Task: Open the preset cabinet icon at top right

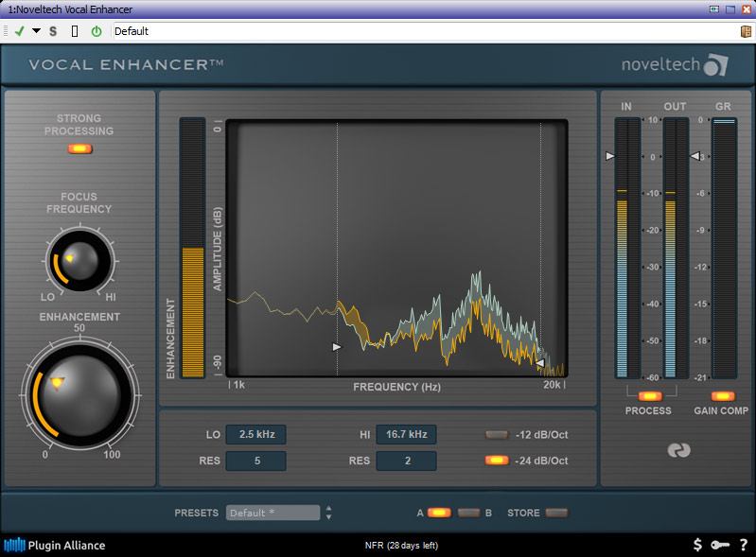Action: pos(746,31)
